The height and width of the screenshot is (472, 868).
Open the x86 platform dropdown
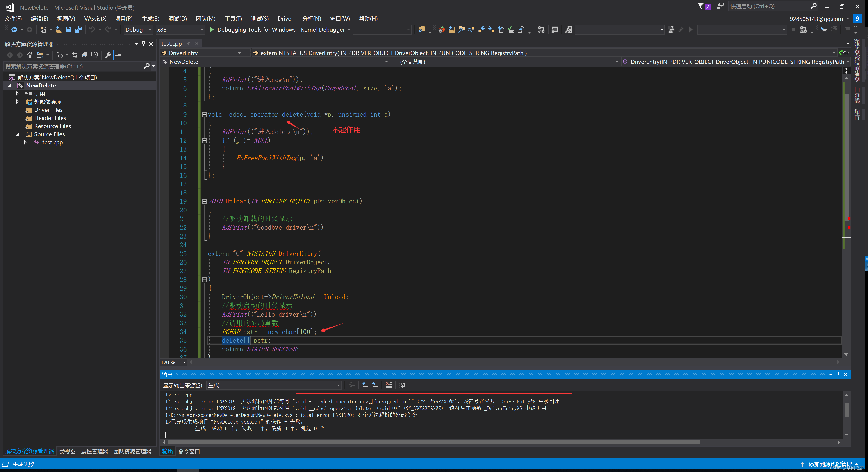(x=180, y=30)
